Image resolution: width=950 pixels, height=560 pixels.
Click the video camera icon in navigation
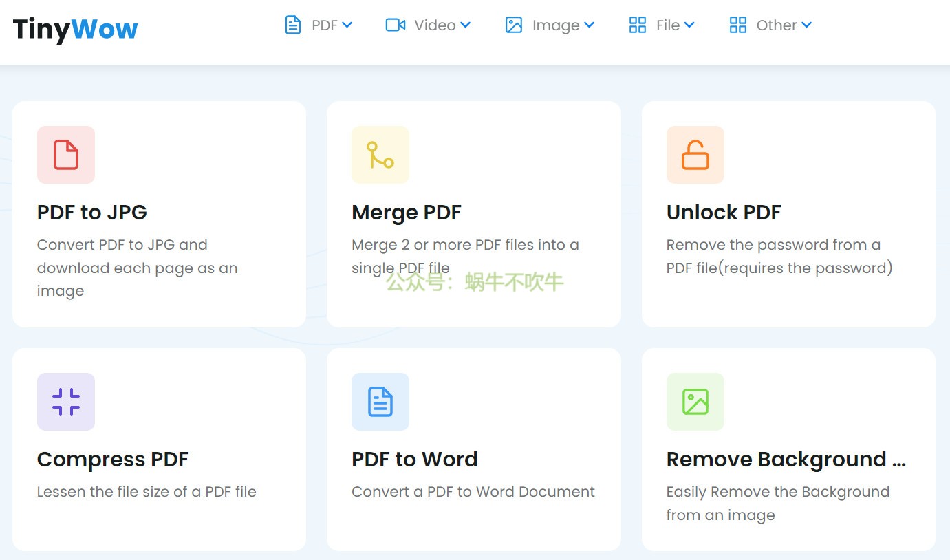click(x=396, y=25)
